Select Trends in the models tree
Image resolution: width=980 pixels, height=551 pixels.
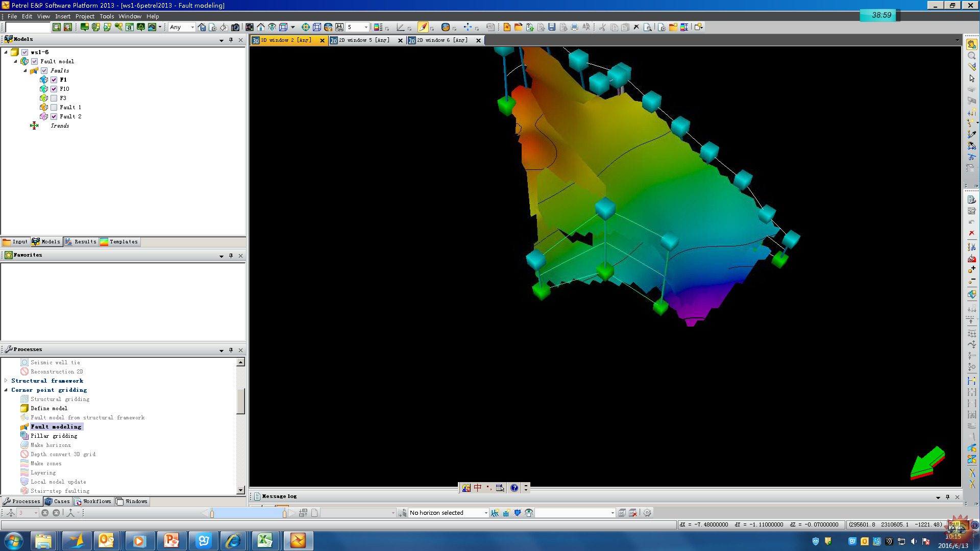pyautogui.click(x=60, y=126)
